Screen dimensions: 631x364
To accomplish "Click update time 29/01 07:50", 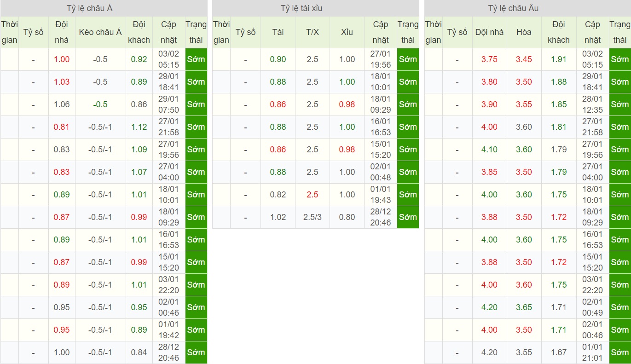I will (168, 104).
